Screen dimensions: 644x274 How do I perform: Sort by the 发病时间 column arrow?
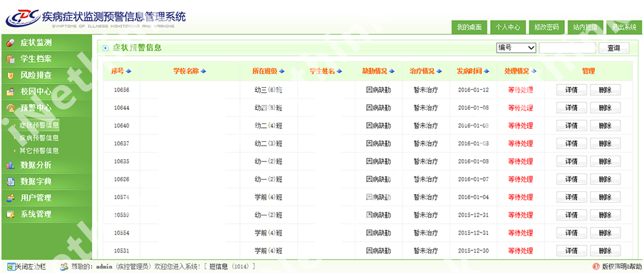coord(487,71)
